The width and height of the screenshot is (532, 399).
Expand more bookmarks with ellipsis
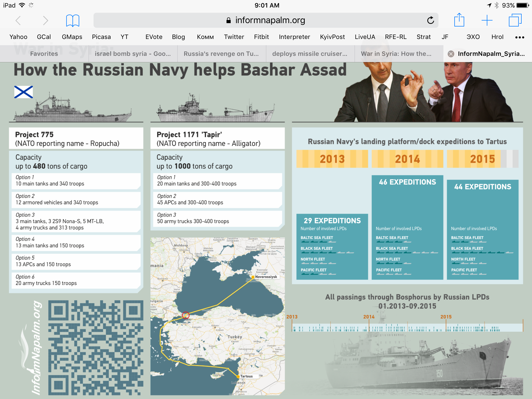[520, 37]
